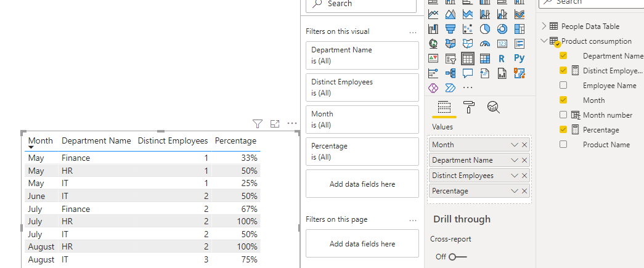Remove Month from Values well
The width and height of the screenshot is (644, 268).
pyautogui.click(x=524, y=145)
